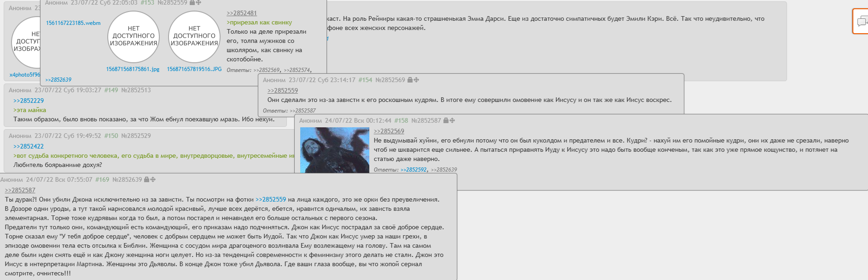Click the green quote '>эта майка'

(29, 110)
